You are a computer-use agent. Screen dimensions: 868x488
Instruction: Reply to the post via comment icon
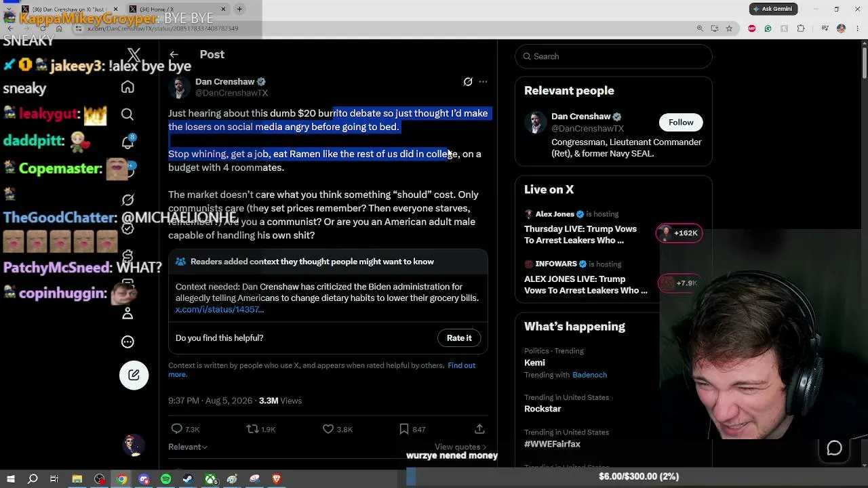click(x=177, y=429)
